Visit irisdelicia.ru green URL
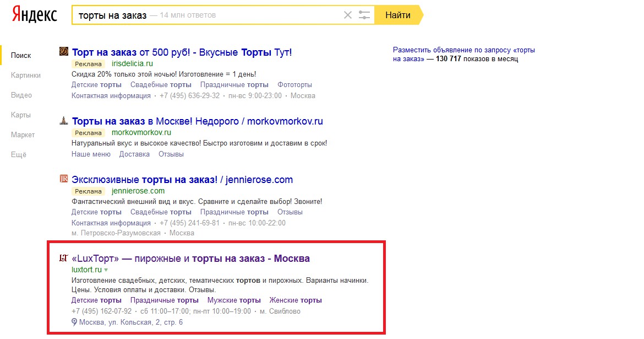 [x=132, y=63]
